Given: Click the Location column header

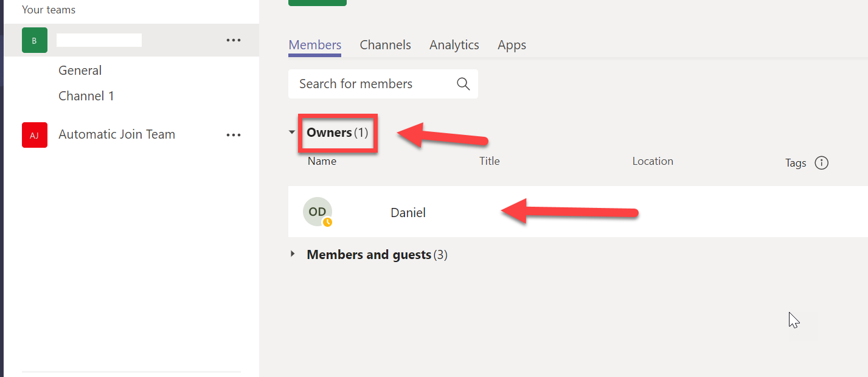Looking at the screenshot, I should [x=653, y=161].
